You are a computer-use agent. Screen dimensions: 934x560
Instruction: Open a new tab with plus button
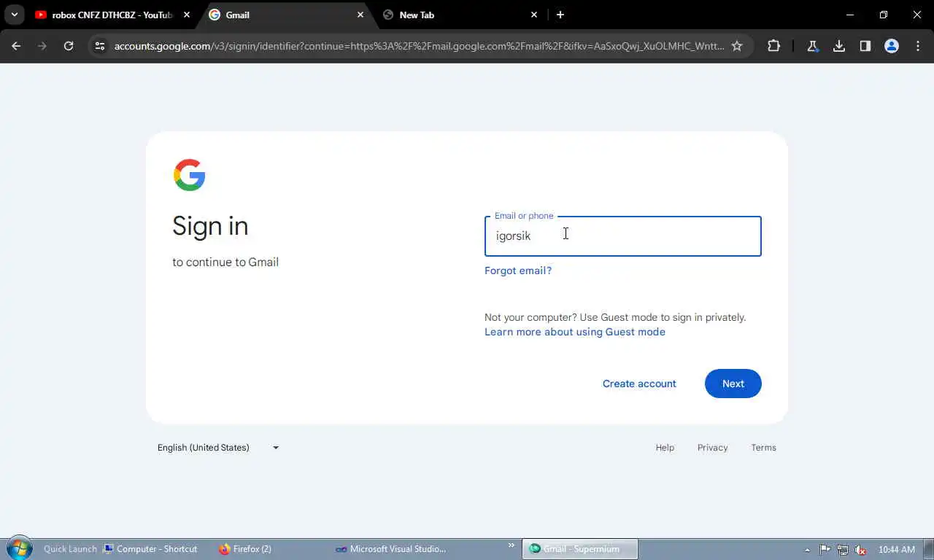coord(560,15)
